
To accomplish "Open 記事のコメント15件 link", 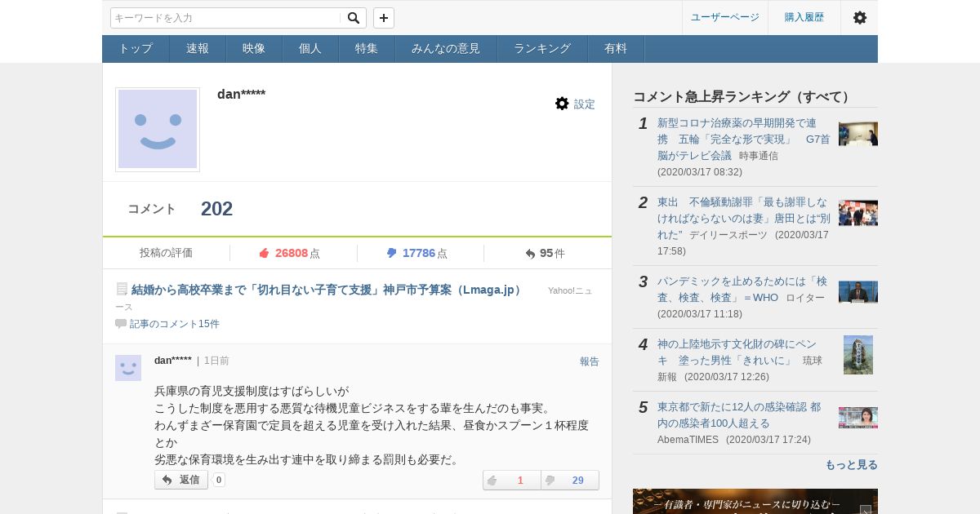I will (x=175, y=324).
